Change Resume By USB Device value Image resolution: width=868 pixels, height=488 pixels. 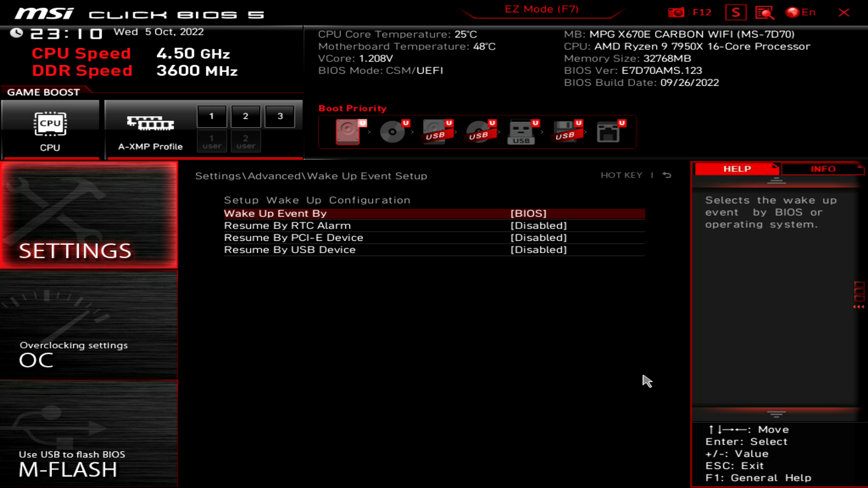pos(538,250)
